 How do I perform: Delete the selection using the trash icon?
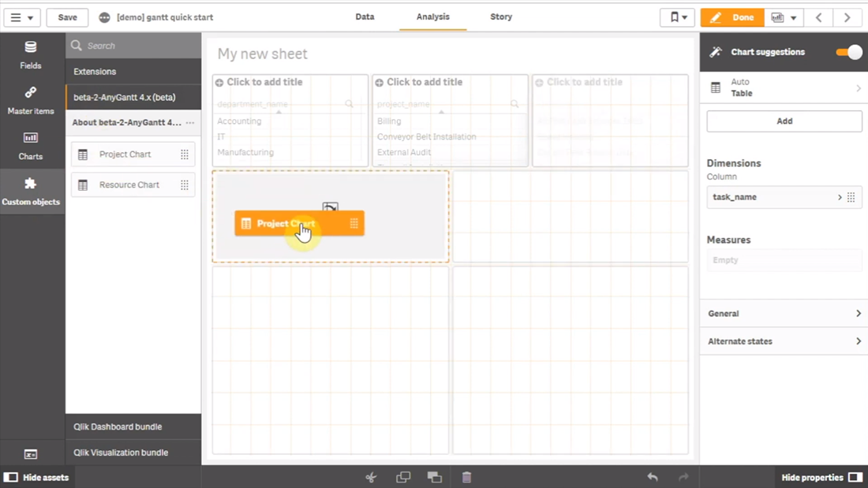[x=466, y=477]
